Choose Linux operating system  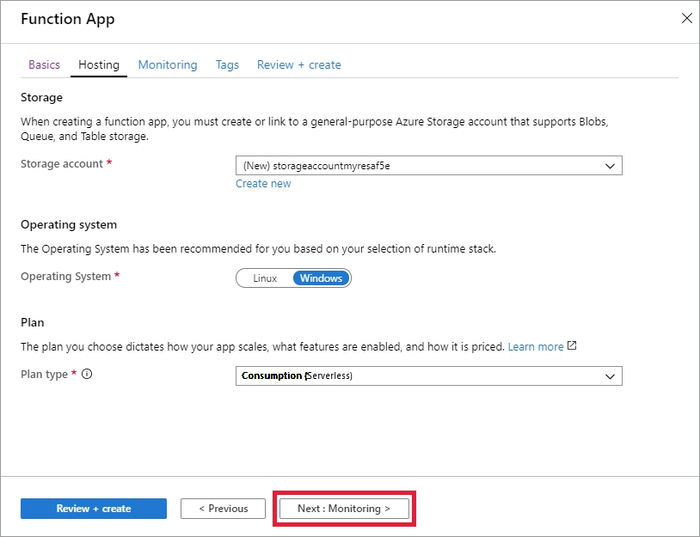pos(265,278)
